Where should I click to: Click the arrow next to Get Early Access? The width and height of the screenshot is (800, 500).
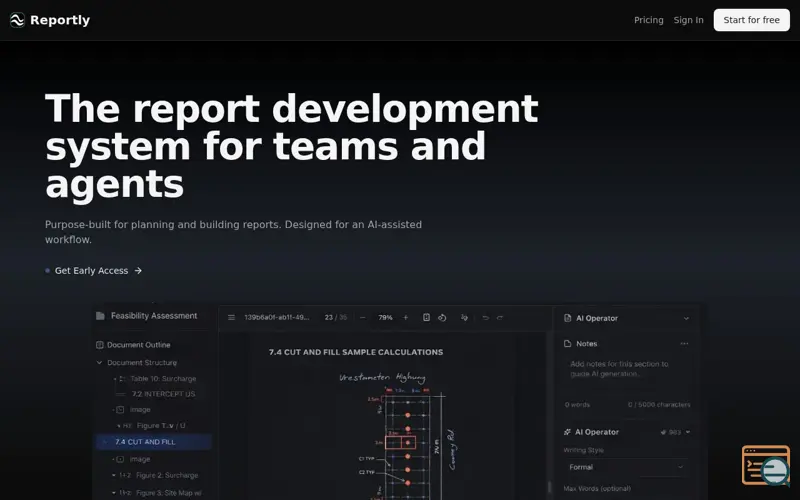click(x=138, y=270)
